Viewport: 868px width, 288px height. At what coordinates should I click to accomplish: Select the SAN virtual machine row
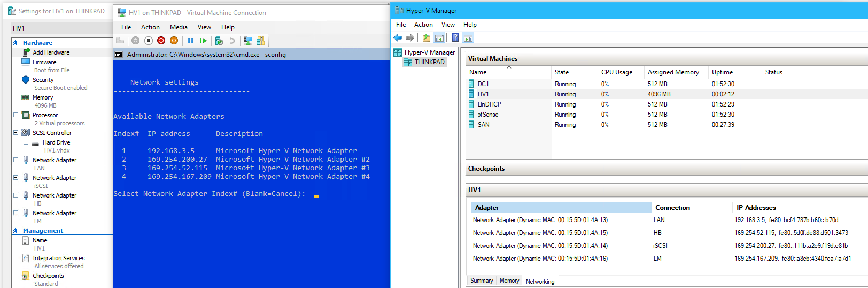667,125
